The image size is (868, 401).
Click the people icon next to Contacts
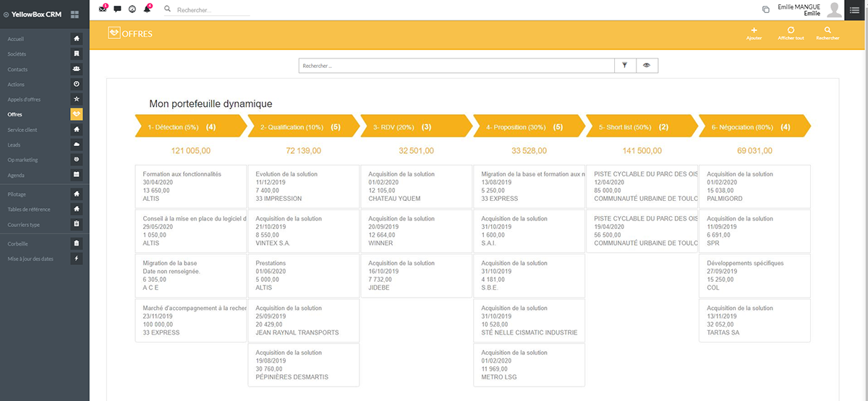pyautogui.click(x=77, y=69)
